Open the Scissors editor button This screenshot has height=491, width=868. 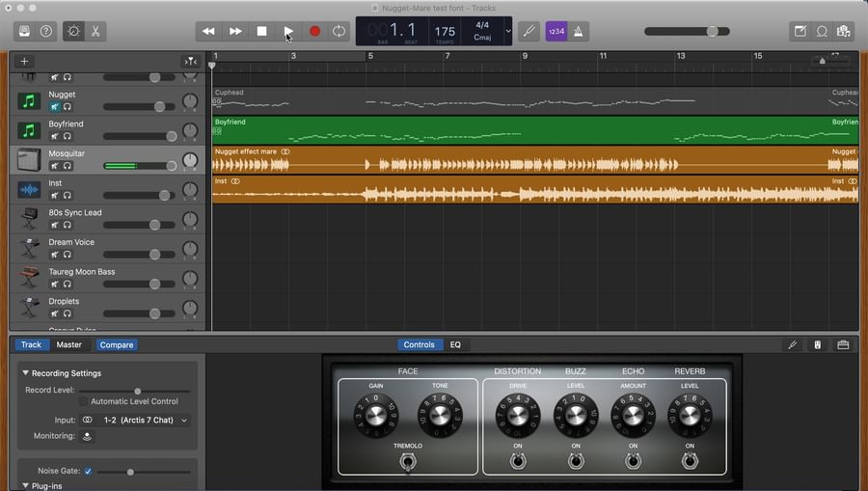click(x=95, y=32)
